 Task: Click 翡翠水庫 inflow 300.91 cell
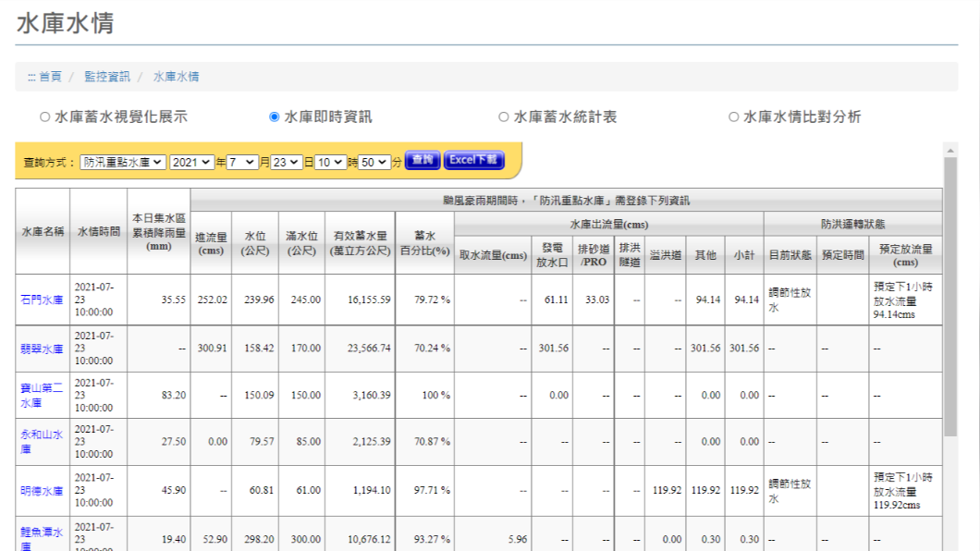pyautogui.click(x=211, y=349)
